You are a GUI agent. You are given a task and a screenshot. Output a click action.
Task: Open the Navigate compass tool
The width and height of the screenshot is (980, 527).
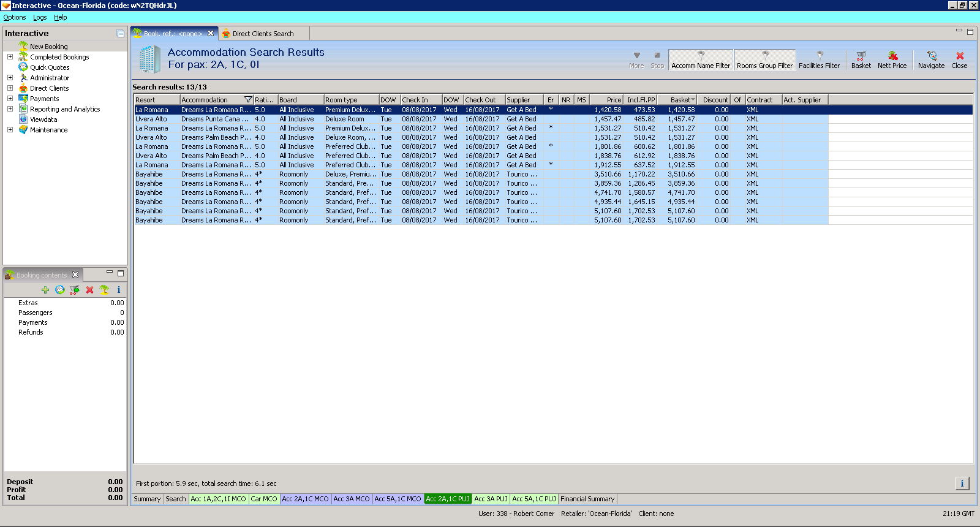pyautogui.click(x=931, y=59)
